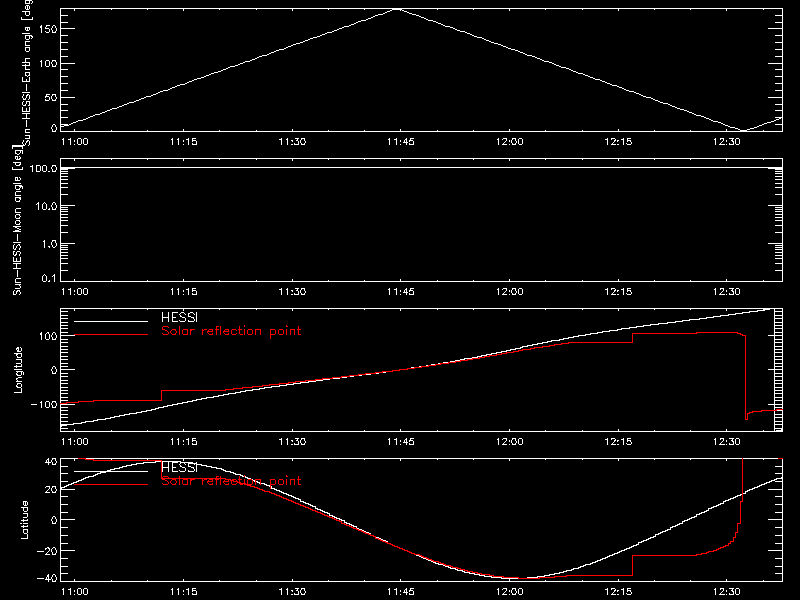Click 12:30 under the Earth angle plot
The width and height of the screenshot is (800, 600).
727,142
